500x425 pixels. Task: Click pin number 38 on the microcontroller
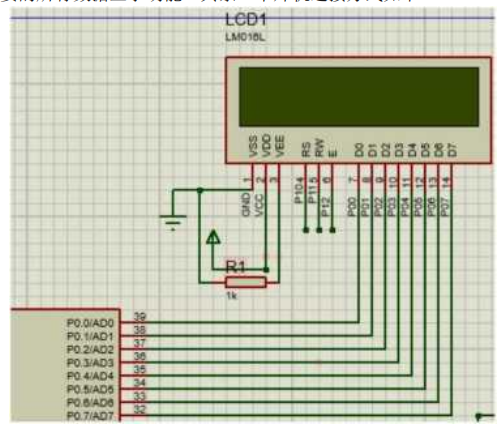(x=140, y=330)
